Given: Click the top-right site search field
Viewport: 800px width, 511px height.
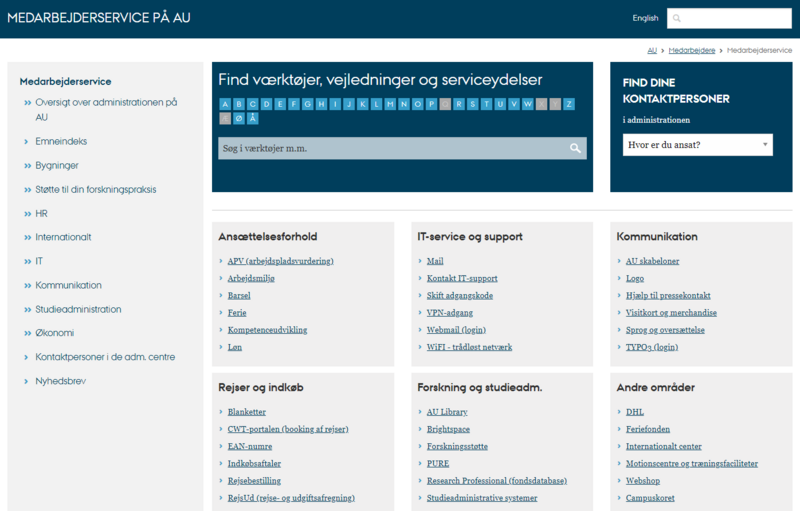Looking at the screenshot, I should (x=729, y=18).
